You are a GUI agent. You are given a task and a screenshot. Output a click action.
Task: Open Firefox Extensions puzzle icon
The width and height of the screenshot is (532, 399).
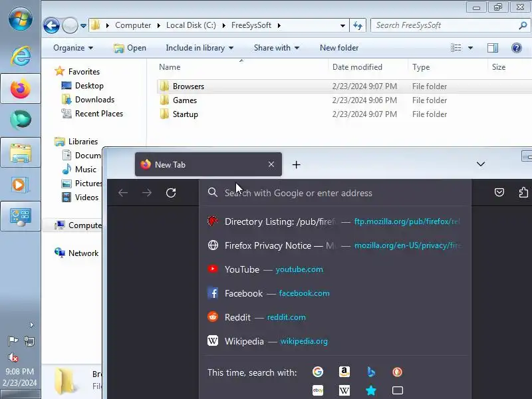[523, 193]
